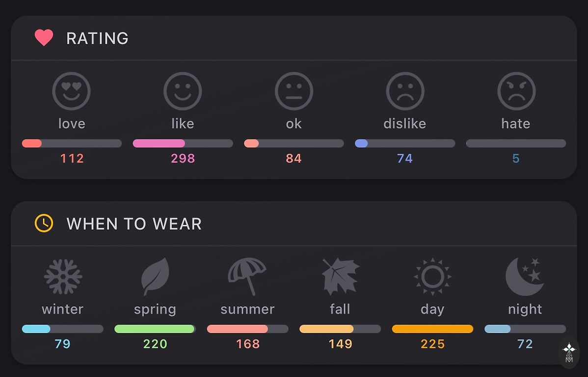The image size is (588, 377).
Task: Select the hate angry face icon
Action: click(x=516, y=91)
